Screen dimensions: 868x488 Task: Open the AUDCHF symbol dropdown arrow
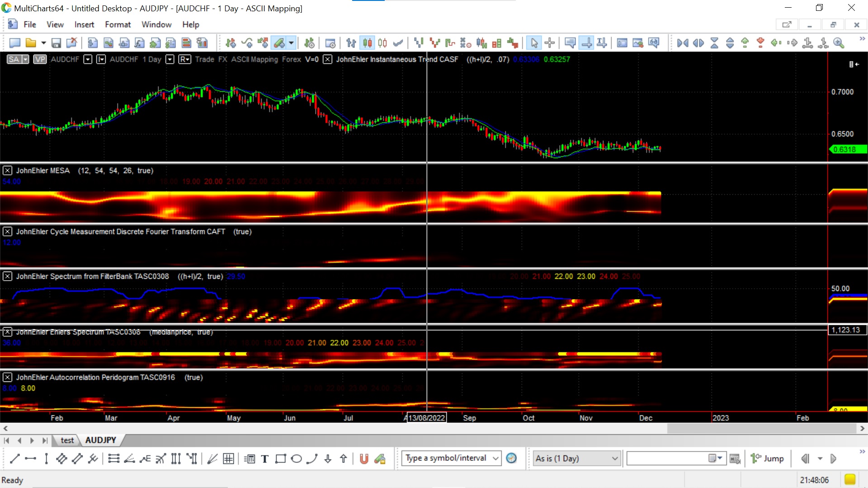click(x=88, y=59)
